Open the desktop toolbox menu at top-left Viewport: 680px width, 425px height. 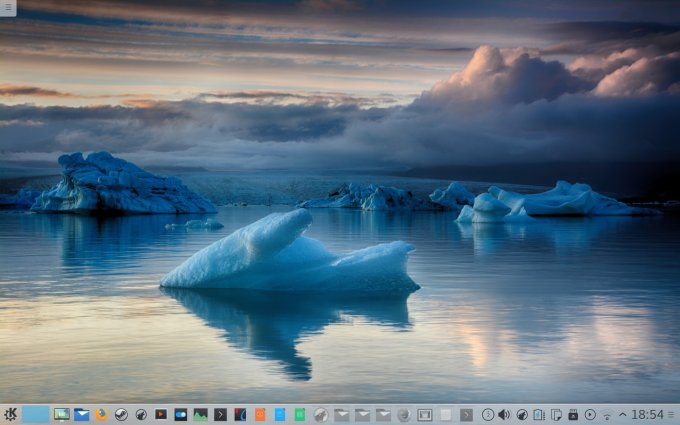point(8,8)
